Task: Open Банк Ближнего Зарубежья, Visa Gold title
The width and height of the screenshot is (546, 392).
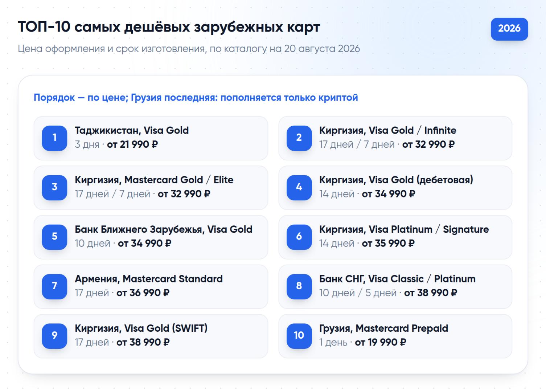Action: 164,230
